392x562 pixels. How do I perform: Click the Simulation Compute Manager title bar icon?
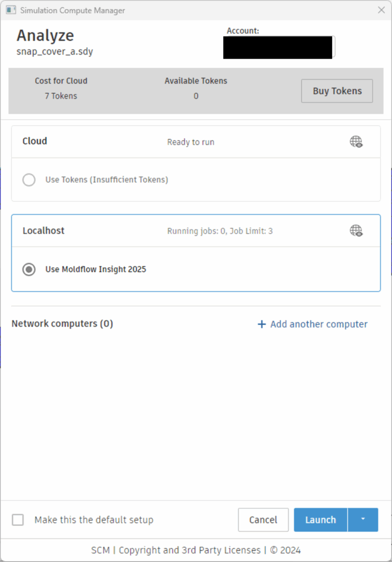click(x=10, y=10)
